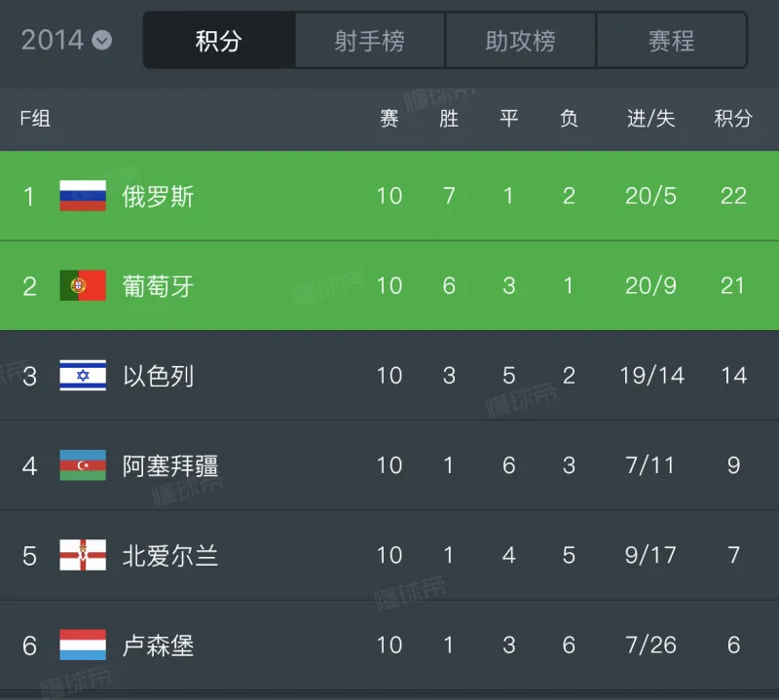Click the Israel flag icon
The height and width of the screenshot is (700, 779).
(x=83, y=376)
